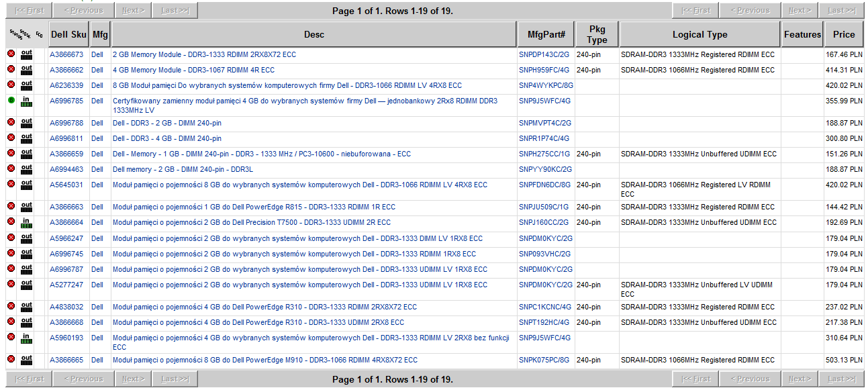
Task: Open the 'Dell memory - 2 GB - DIMM 240-pin - DDR3L' description
Action: (183, 169)
